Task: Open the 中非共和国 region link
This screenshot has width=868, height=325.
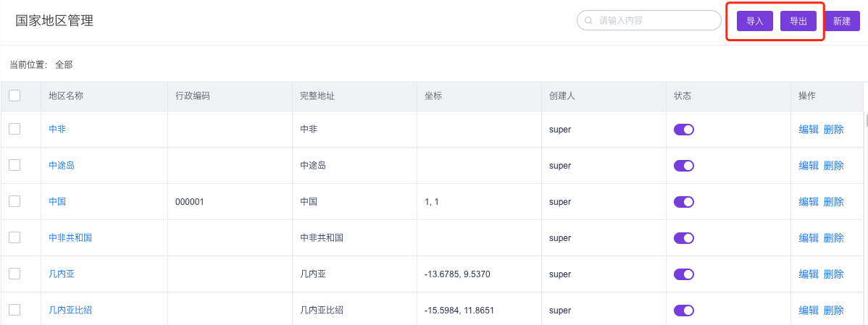Action: click(x=70, y=238)
